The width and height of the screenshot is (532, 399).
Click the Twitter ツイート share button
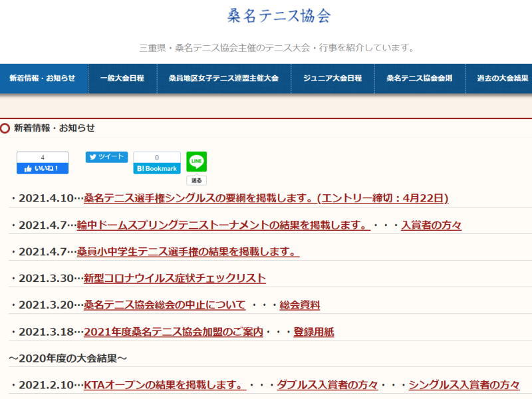pyautogui.click(x=106, y=157)
